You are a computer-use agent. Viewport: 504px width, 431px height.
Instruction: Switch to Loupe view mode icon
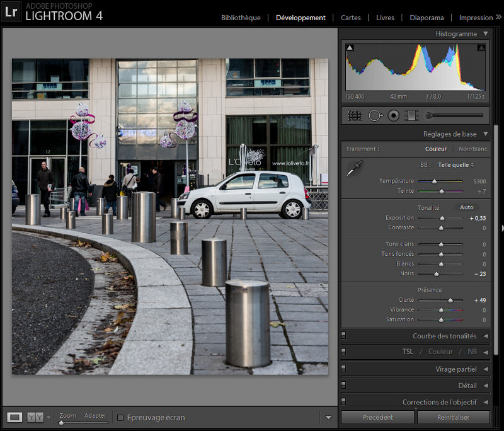click(14, 417)
